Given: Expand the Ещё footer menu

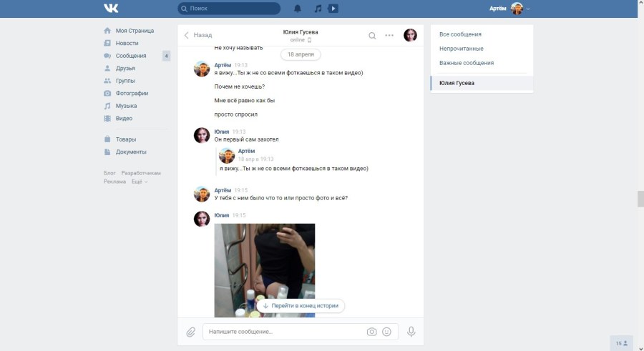Looking at the screenshot, I should (140, 182).
